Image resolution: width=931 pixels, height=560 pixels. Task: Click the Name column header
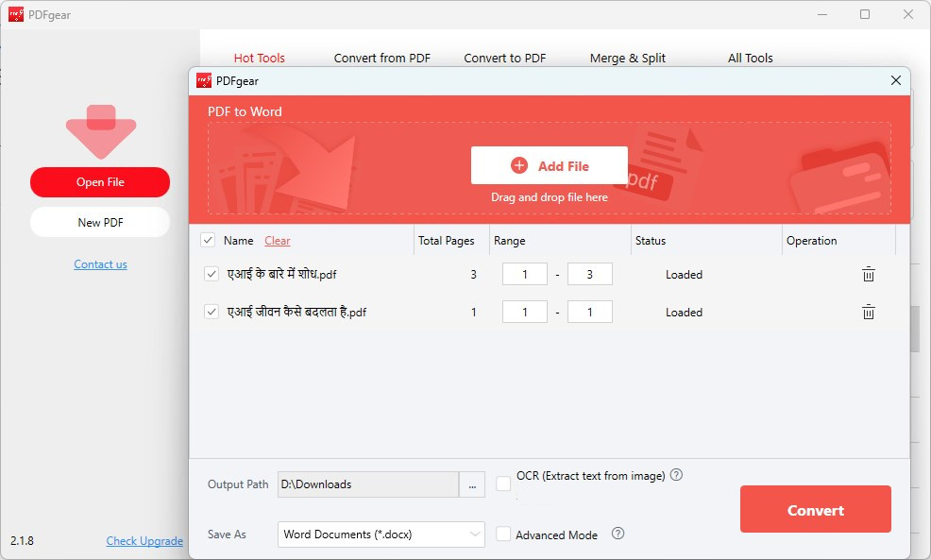click(238, 241)
